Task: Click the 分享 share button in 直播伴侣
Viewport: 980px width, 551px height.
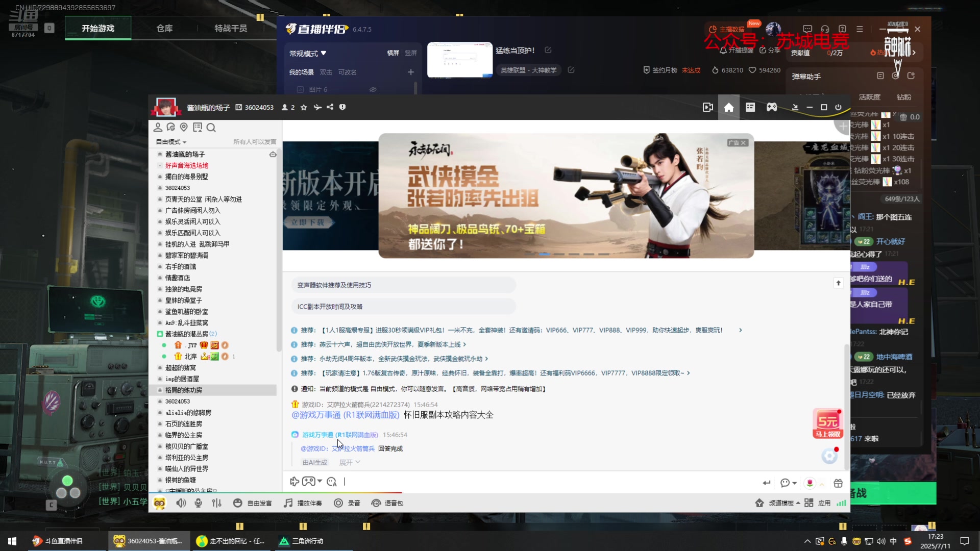Action: pyautogui.click(x=770, y=51)
